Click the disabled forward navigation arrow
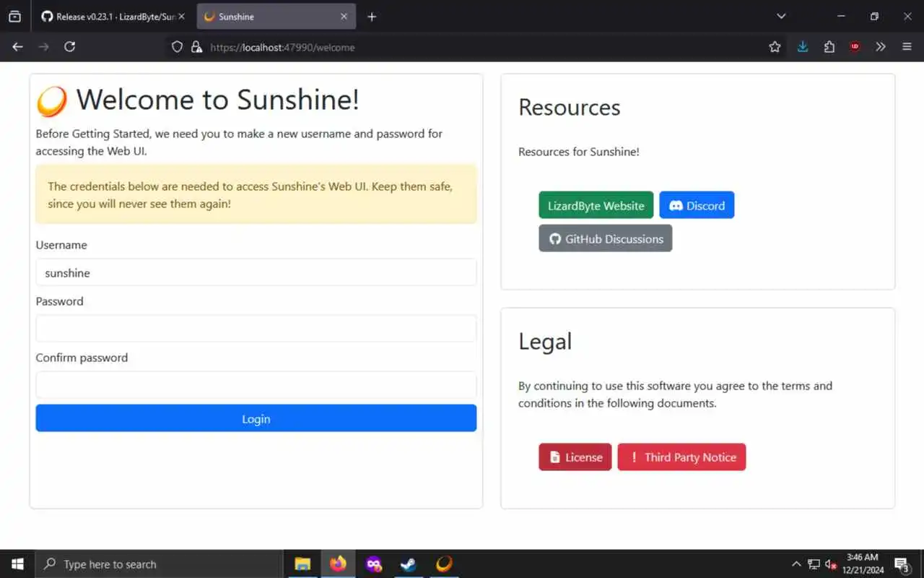 (44, 47)
